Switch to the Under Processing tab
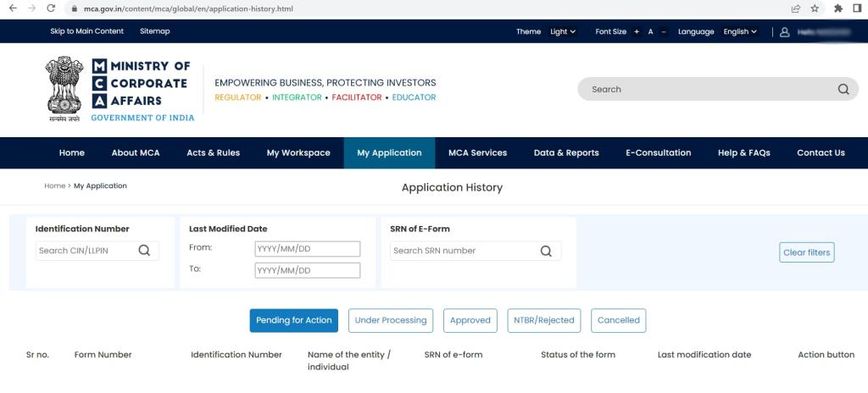 click(x=391, y=320)
